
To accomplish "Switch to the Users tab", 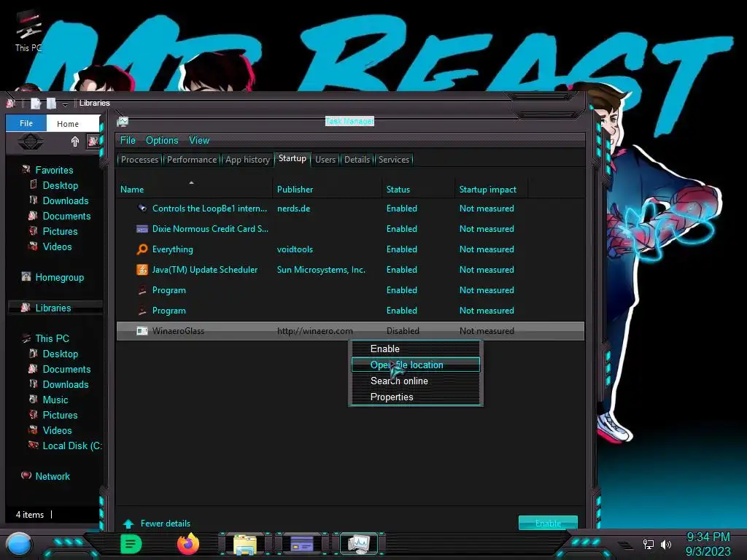I will pyautogui.click(x=325, y=160).
